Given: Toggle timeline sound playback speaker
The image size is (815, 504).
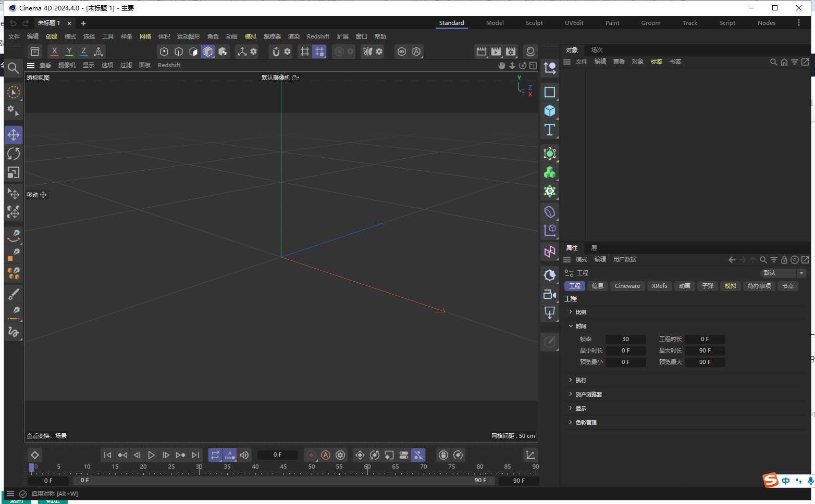Looking at the screenshot, I should click(x=244, y=455).
